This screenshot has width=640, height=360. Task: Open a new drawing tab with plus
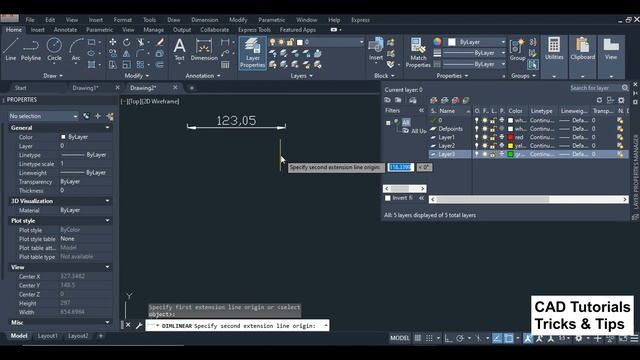coord(191,88)
